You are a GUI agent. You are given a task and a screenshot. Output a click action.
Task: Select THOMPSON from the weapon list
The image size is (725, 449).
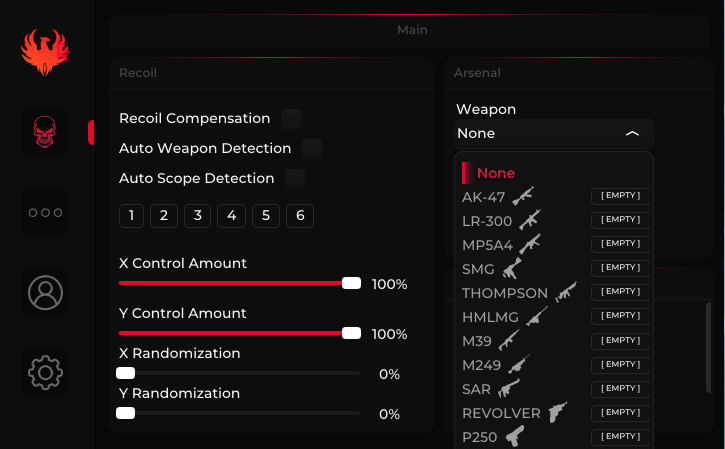click(504, 293)
